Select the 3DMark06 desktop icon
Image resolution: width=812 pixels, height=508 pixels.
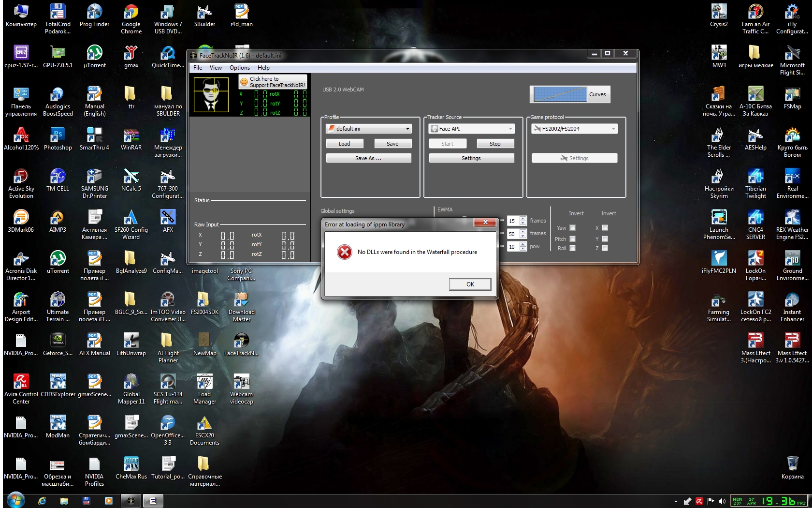tap(21, 221)
